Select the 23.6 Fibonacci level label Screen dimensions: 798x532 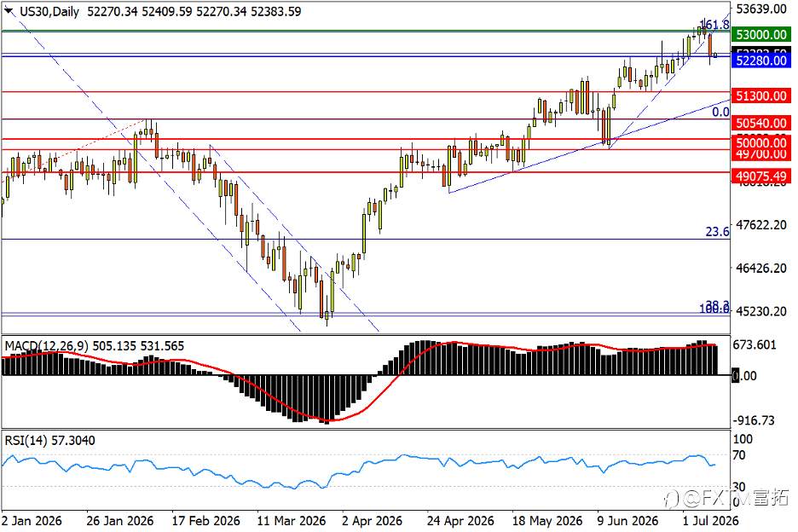[717, 232]
